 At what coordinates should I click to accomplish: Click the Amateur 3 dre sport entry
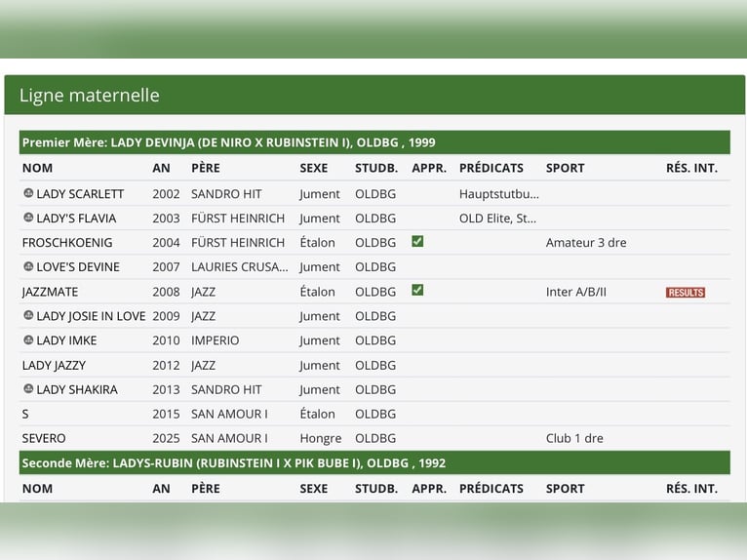coord(586,243)
